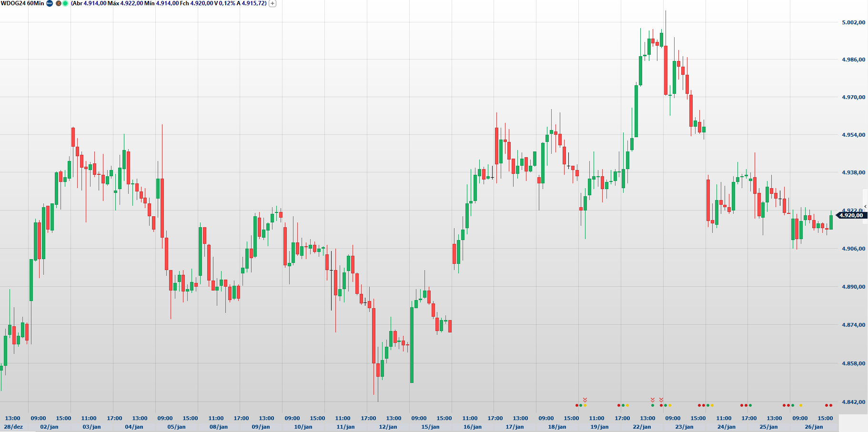Click the last red event dot under 26/jan

831,405
